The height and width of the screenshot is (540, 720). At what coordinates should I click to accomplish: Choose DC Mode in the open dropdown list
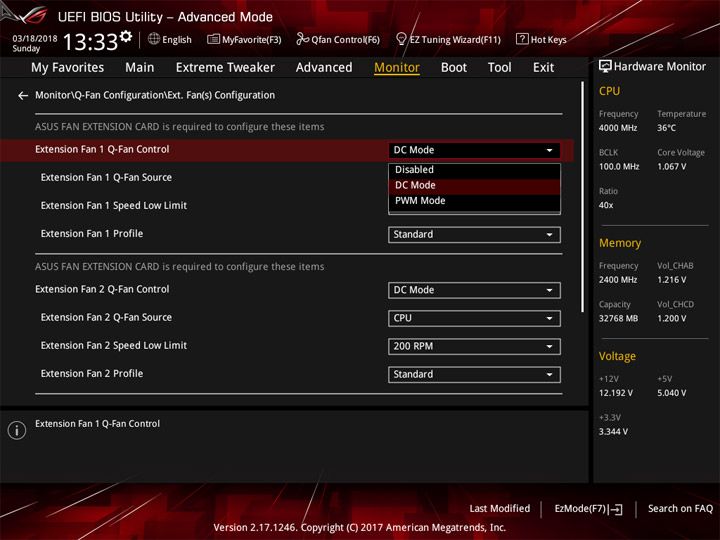[x=474, y=186]
